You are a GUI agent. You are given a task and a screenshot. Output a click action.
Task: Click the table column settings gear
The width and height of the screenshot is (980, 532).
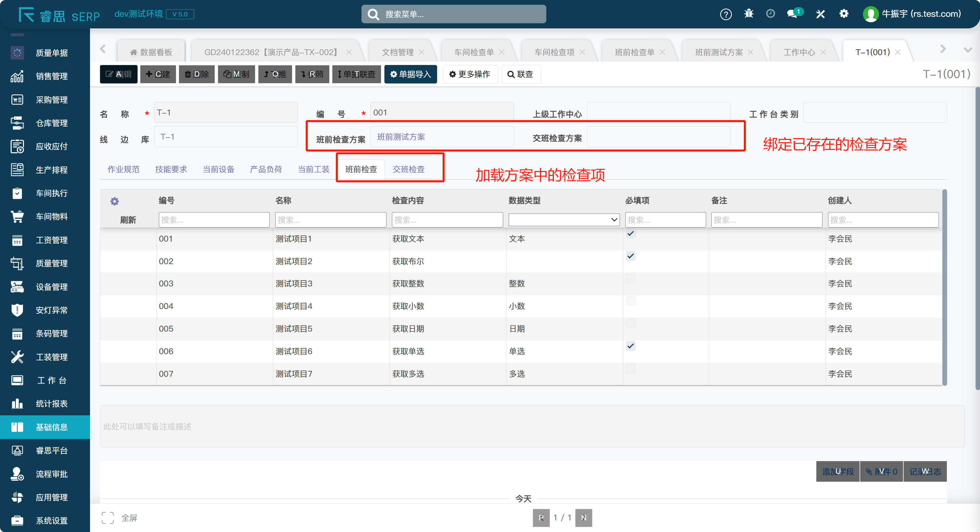tap(115, 201)
